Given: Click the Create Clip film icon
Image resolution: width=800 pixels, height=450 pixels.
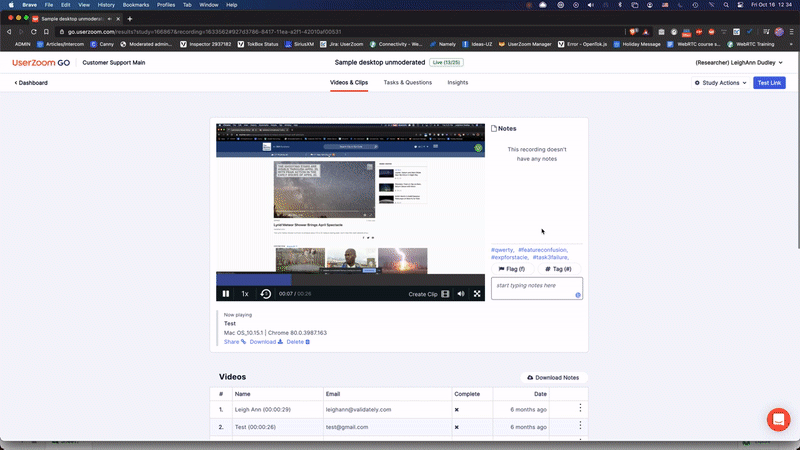Looking at the screenshot, I should [445, 294].
